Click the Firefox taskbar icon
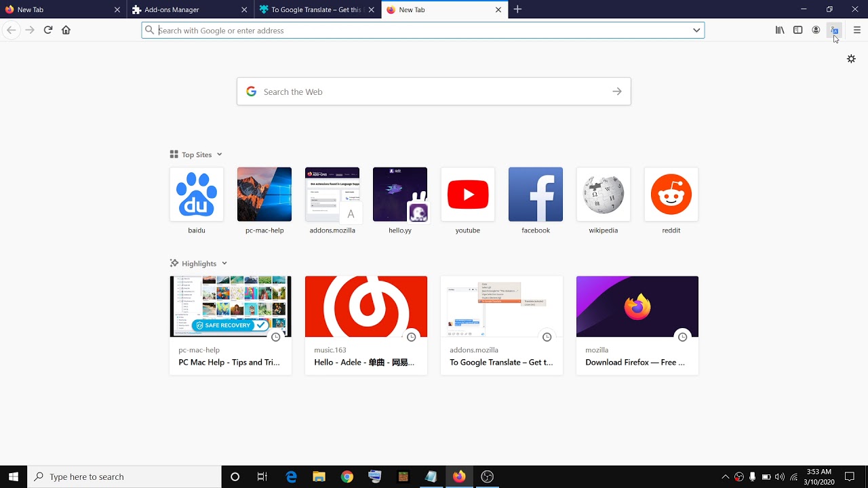 click(x=459, y=476)
